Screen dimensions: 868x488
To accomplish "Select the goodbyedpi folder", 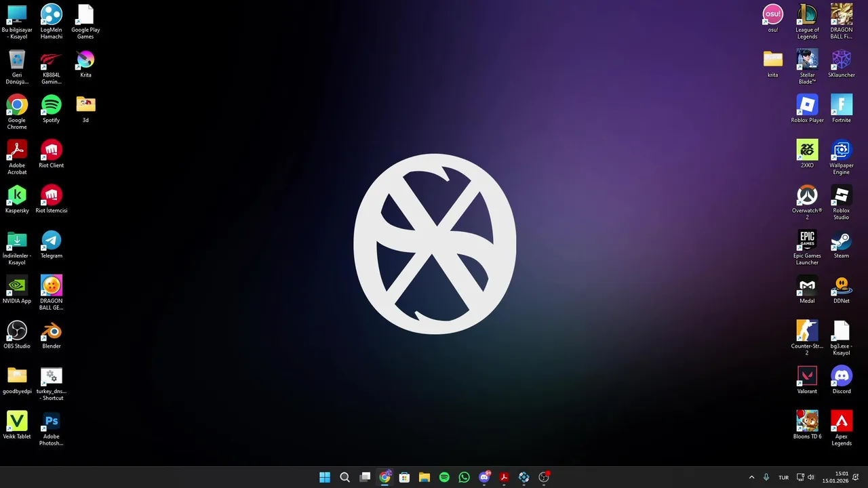I will pyautogui.click(x=17, y=380).
